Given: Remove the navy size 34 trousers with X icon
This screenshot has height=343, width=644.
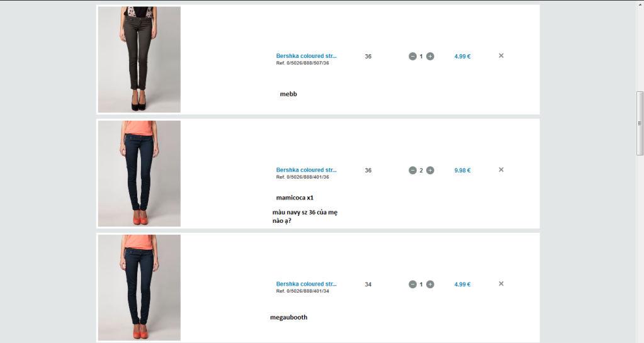Looking at the screenshot, I should pyautogui.click(x=501, y=283).
